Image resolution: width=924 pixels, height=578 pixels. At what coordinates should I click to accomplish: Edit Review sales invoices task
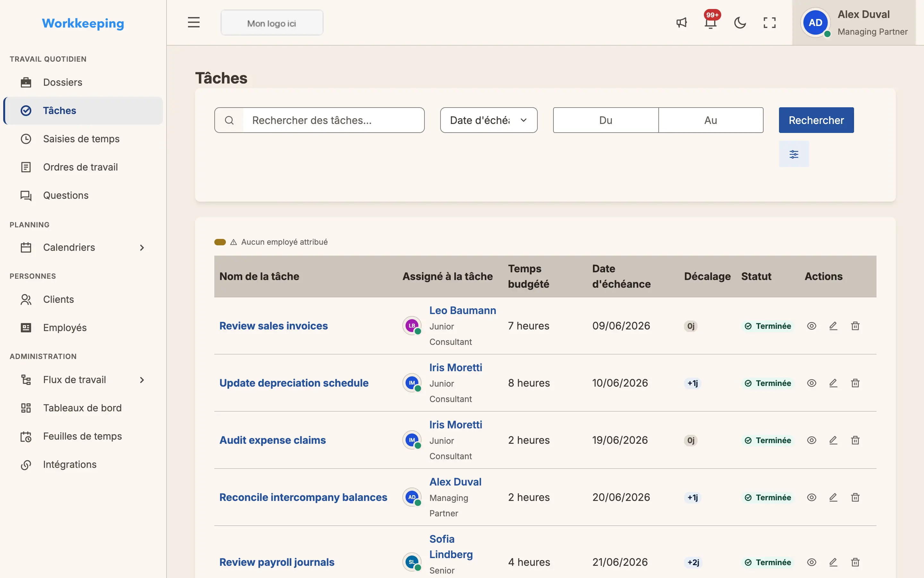(x=833, y=326)
